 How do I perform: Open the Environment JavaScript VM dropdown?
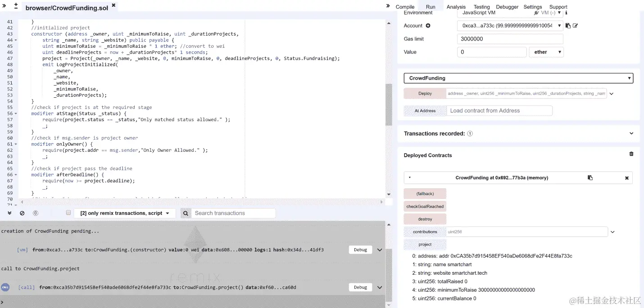click(x=510, y=13)
